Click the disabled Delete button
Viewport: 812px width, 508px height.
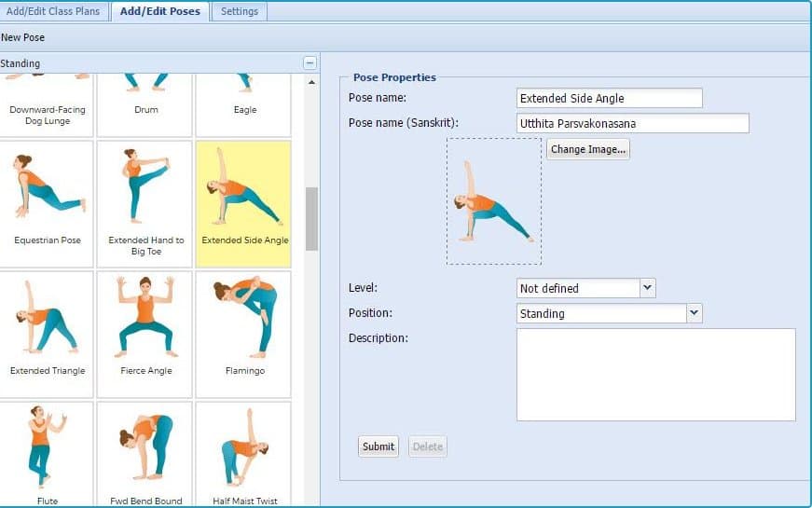tap(428, 446)
